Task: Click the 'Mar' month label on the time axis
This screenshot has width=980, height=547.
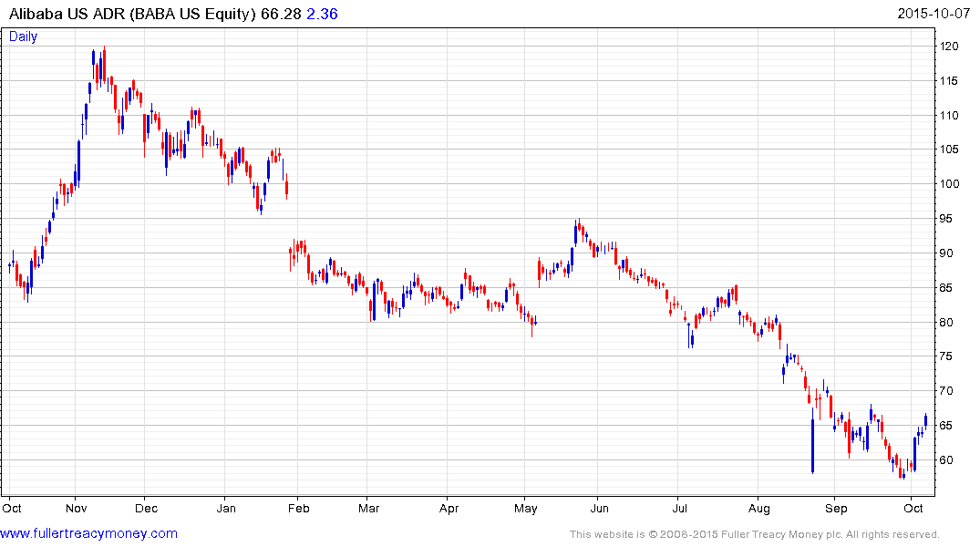Action: point(368,508)
